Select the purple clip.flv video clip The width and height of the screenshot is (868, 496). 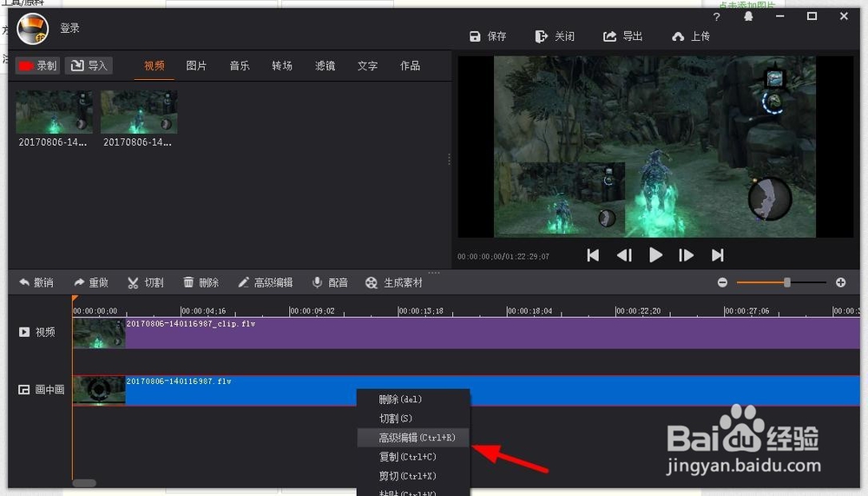(466, 333)
